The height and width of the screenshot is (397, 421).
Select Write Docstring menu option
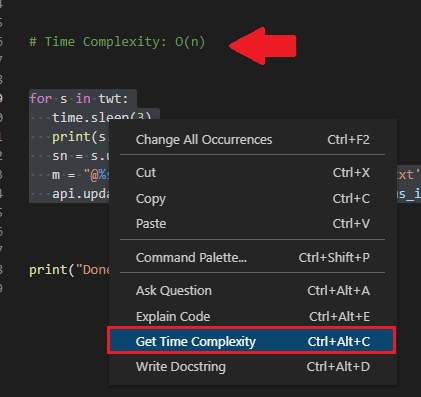pos(252,367)
